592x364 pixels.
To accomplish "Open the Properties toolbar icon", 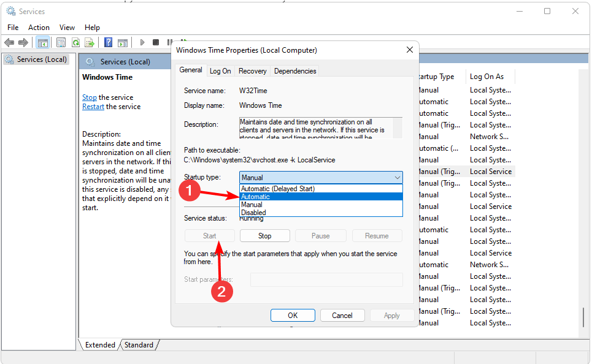I will [61, 43].
